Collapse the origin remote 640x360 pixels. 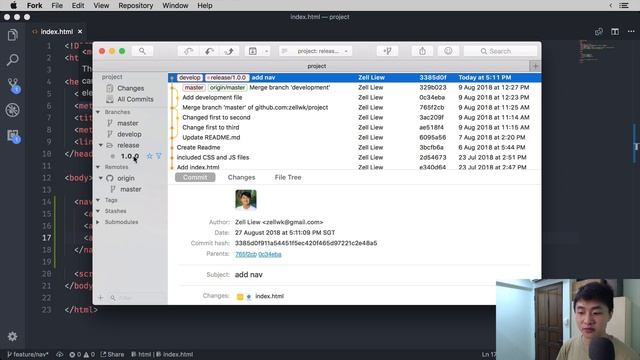(x=100, y=178)
